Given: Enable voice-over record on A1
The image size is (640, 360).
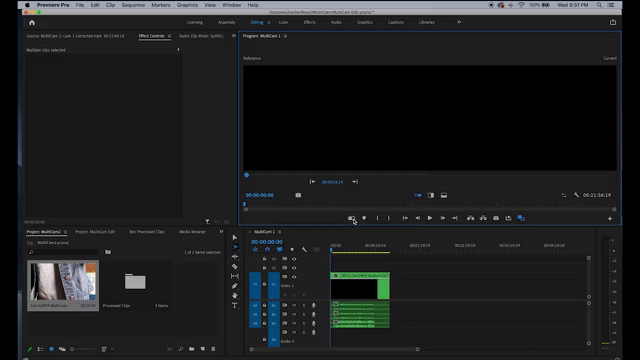Looking at the screenshot, I should [313, 305].
